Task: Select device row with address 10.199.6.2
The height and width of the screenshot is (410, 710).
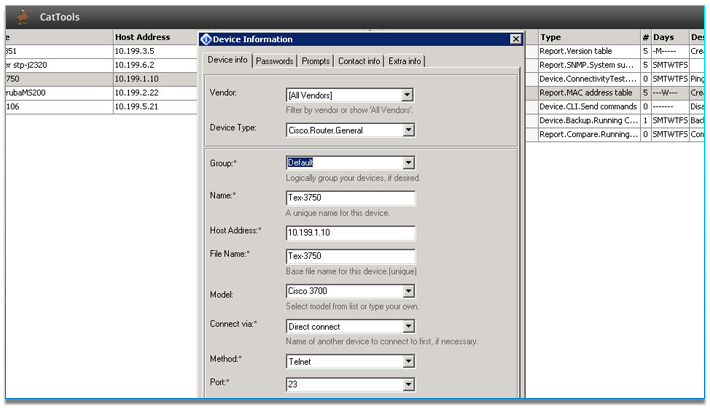Action: 101,65
